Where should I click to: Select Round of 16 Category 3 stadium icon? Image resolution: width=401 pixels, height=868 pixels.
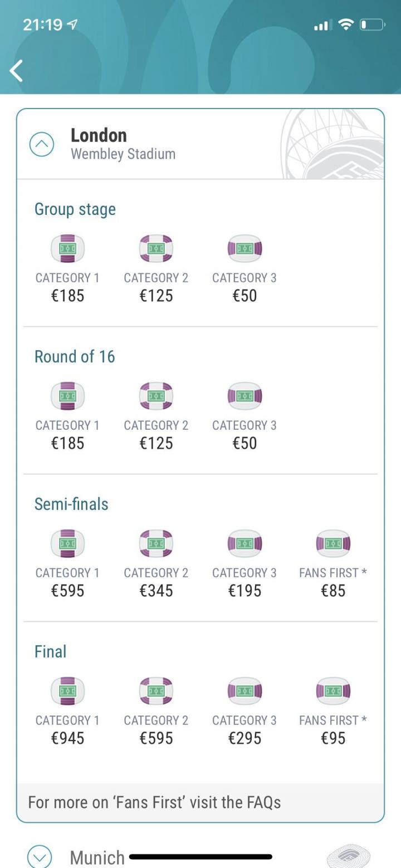click(x=244, y=396)
